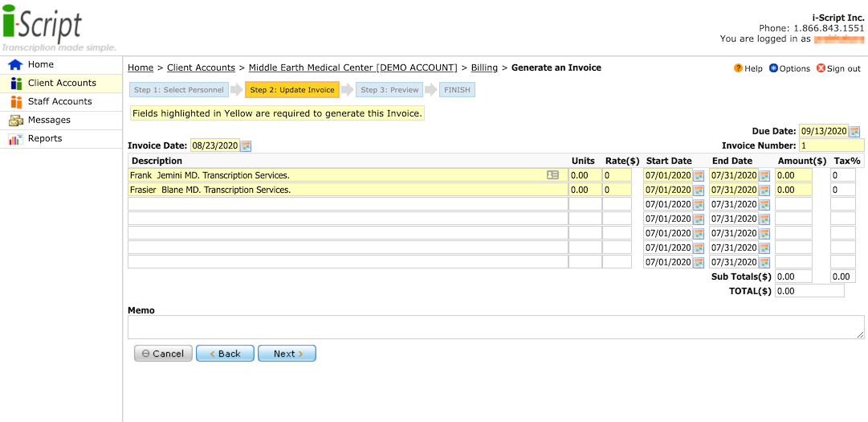Go to Step 1: Select Personnel
The width and height of the screenshot is (868, 422).
click(x=178, y=90)
